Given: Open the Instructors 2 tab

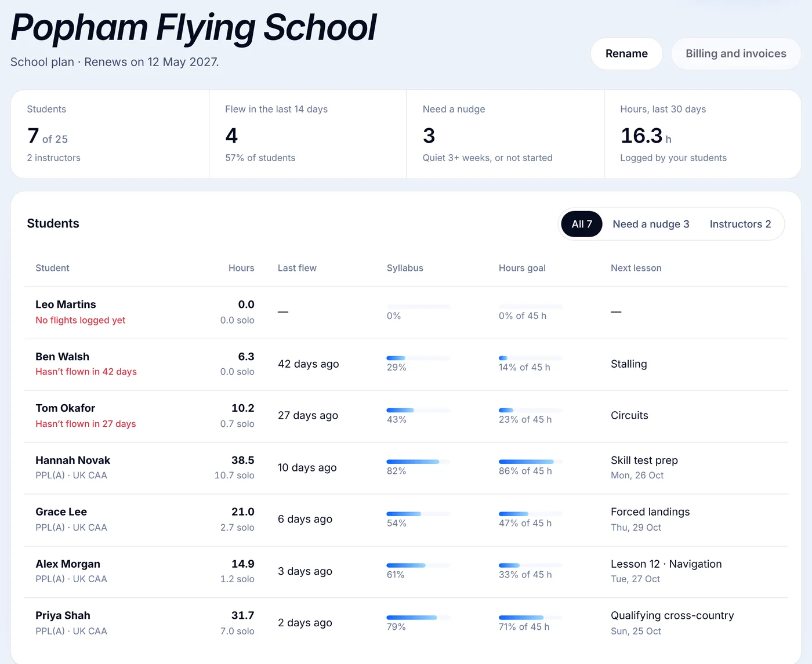Looking at the screenshot, I should pos(740,224).
